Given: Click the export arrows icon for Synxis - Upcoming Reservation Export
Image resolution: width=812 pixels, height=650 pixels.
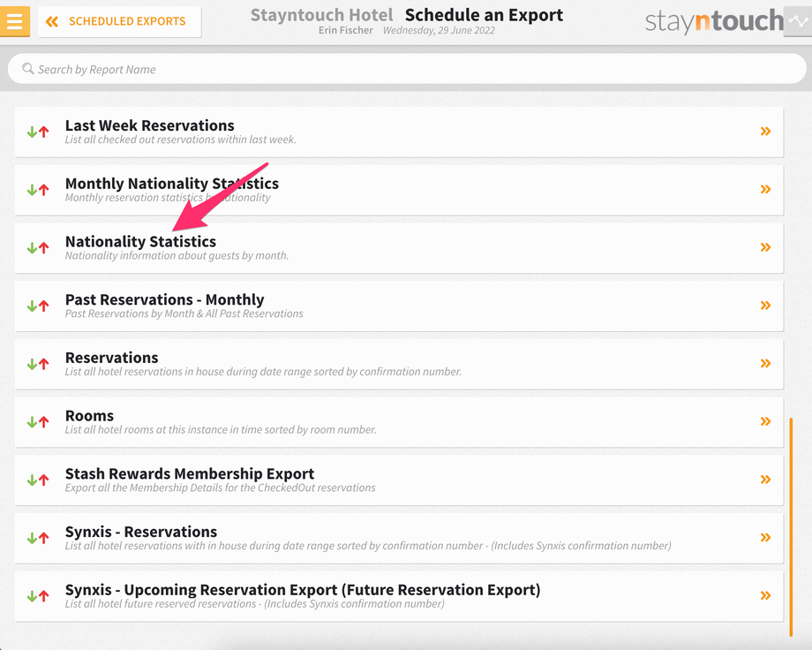Looking at the screenshot, I should tap(38, 596).
